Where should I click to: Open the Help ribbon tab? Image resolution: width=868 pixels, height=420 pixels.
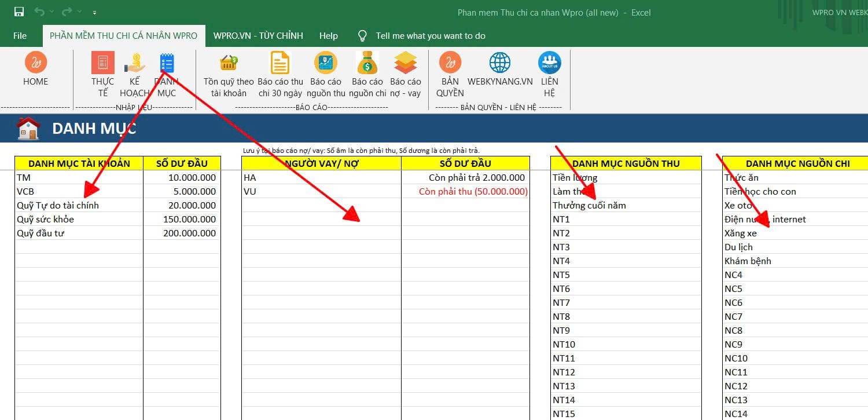[328, 36]
